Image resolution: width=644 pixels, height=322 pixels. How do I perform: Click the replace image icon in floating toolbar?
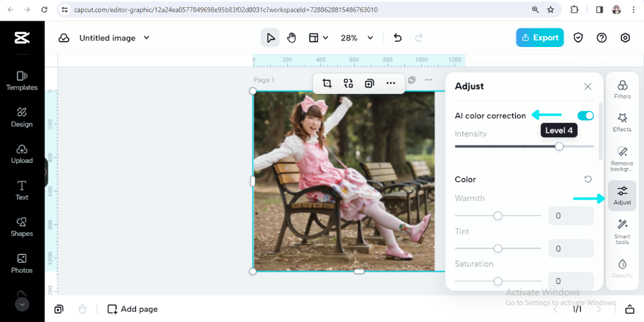coord(348,83)
